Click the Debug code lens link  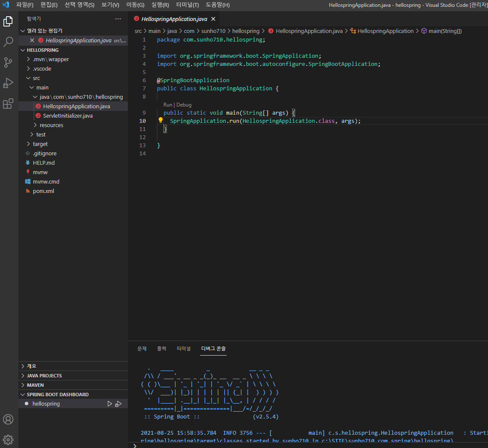[x=184, y=105]
